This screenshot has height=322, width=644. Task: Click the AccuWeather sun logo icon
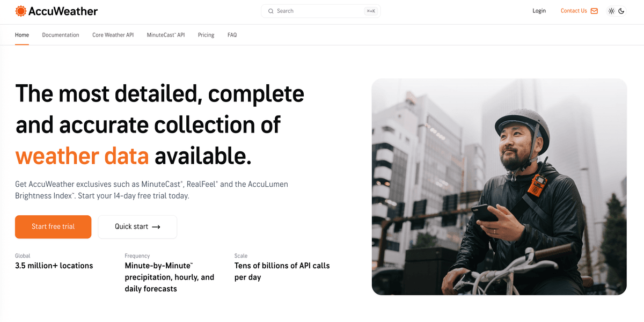(20, 11)
